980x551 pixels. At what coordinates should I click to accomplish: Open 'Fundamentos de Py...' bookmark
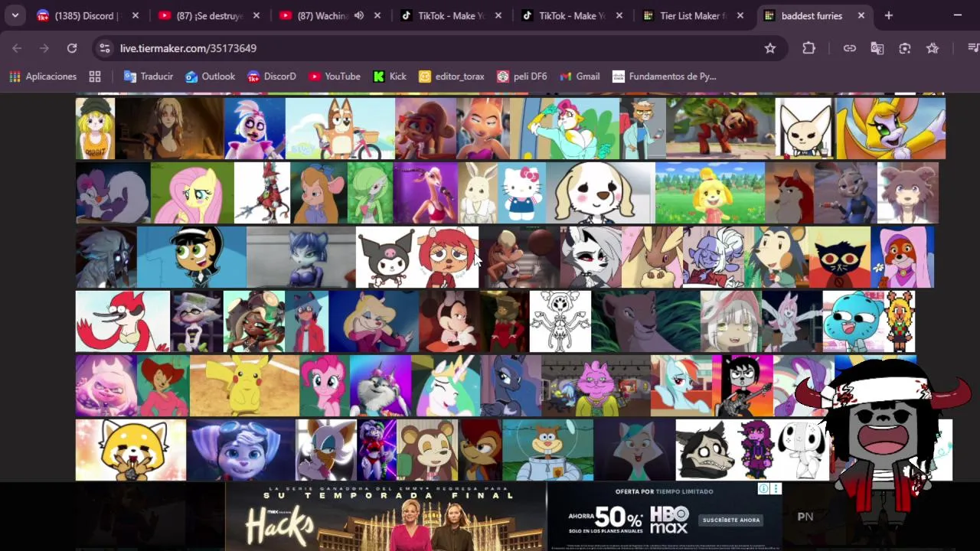pyautogui.click(x=663, y=77)
